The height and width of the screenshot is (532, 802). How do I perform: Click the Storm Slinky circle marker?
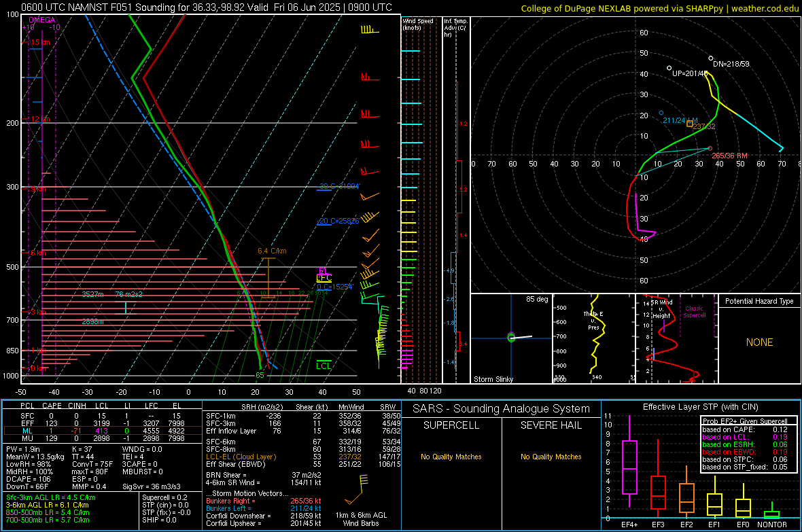511,337
